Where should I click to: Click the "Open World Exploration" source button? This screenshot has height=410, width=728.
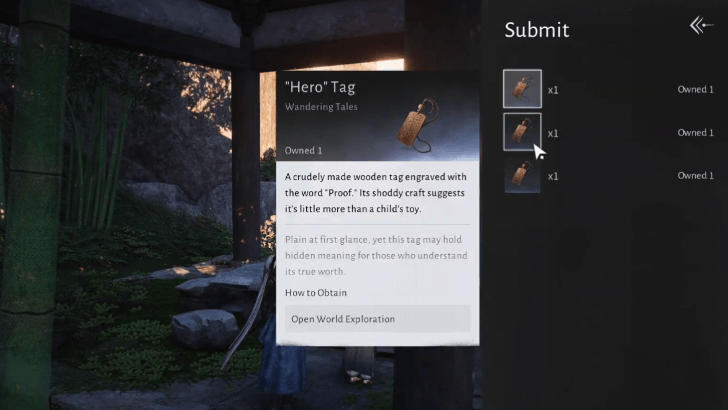(x=377, y=319)
